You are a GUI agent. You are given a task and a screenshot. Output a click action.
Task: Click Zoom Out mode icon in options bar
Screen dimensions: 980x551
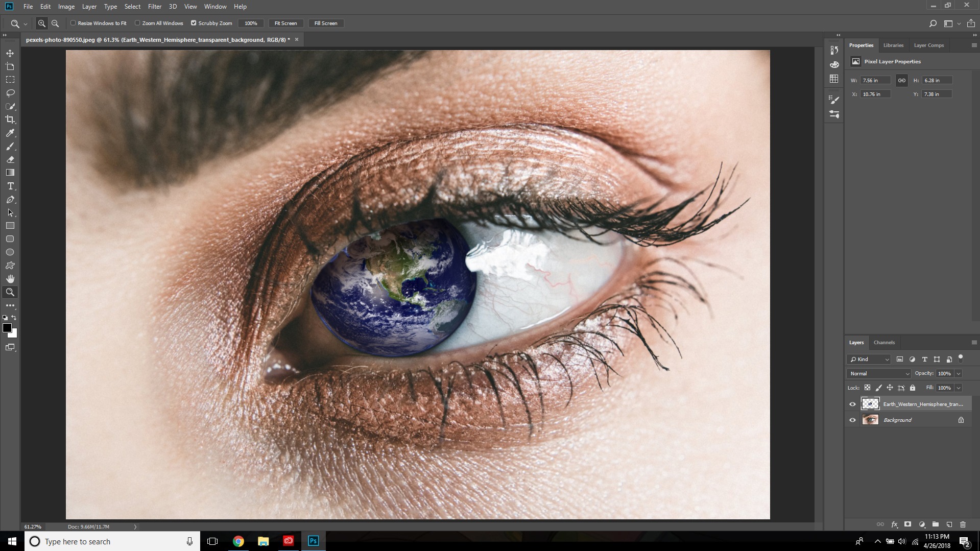click(x=55, y=23)
